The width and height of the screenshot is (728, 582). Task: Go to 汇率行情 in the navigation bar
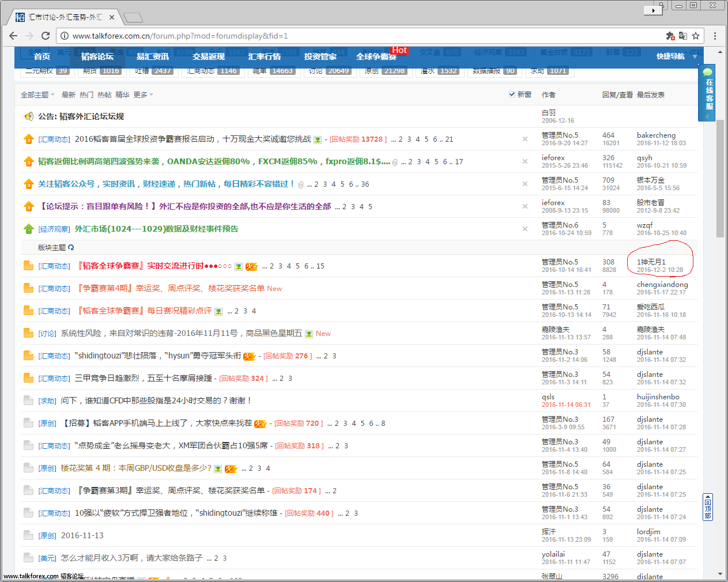tap(265, 56)
